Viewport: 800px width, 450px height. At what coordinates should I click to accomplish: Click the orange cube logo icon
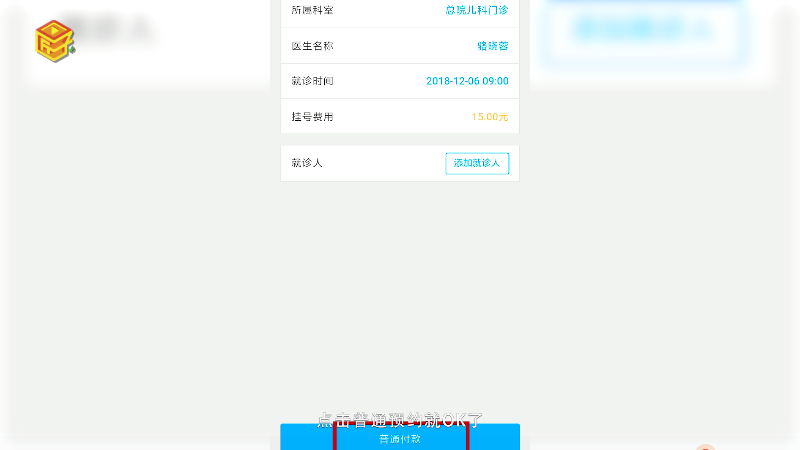point(55,41)
